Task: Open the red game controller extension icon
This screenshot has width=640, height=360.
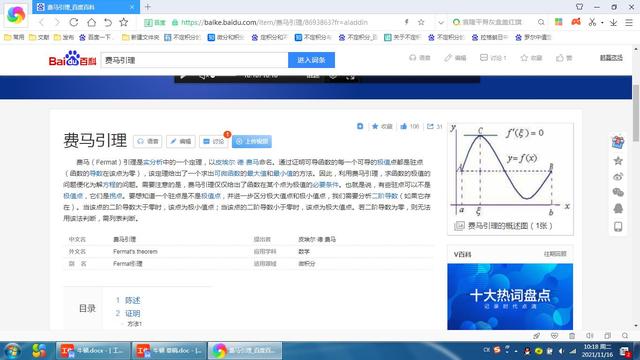Action: [x=576, y=22]
